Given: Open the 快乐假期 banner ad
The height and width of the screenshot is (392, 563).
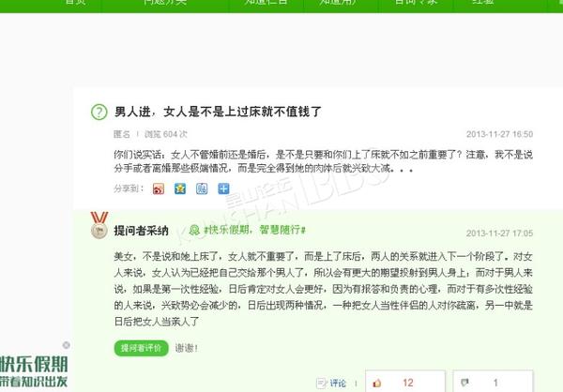Looking at the screenshot, I should pyautogui.click(x=34, y=371).
